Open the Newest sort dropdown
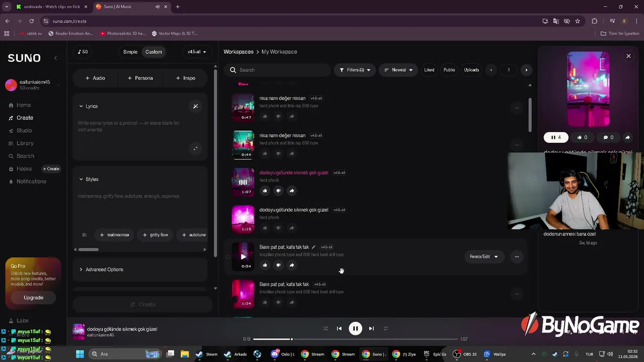644x362 pixels. [398, 70]
